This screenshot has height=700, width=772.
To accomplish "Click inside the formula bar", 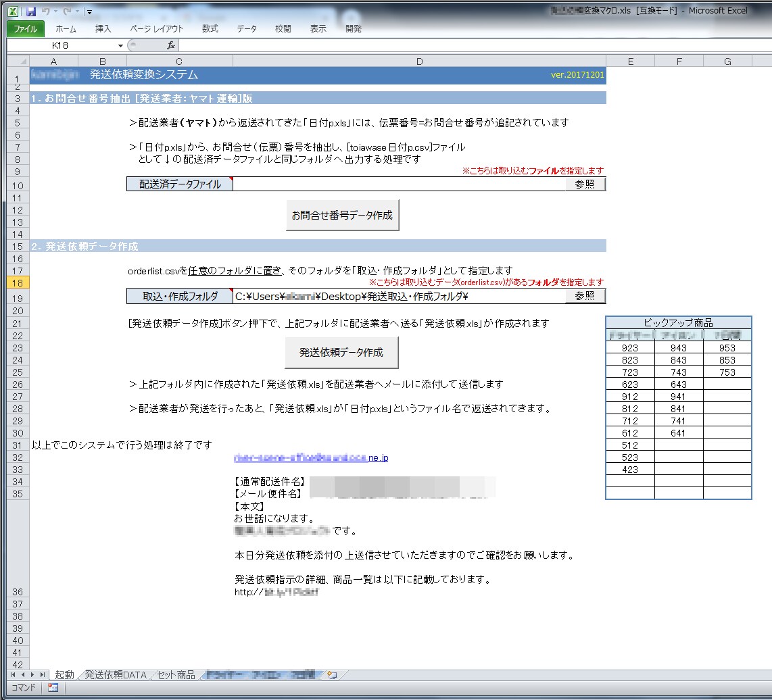I will 475,45.
